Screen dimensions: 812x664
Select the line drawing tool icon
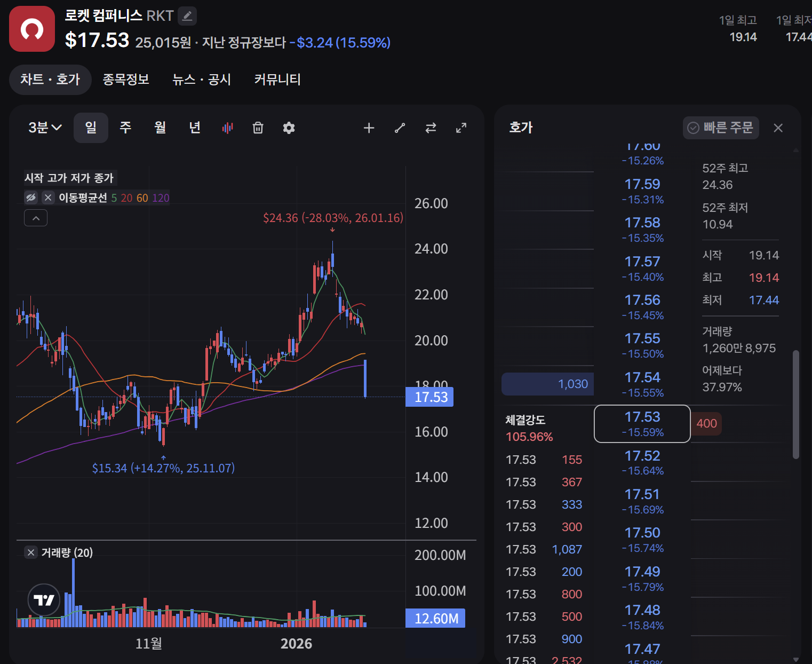tap(400, 128)
